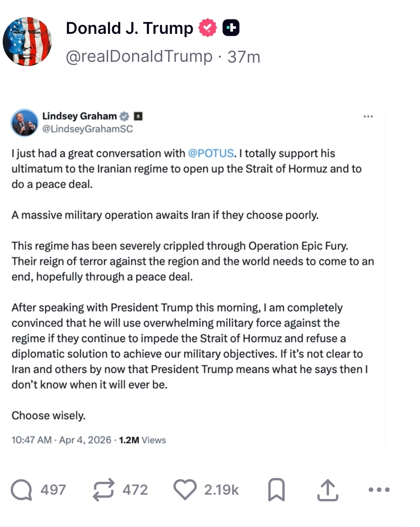Click Lindsey Graham's blue verified checkmark
The image size is (420, 527).
pyautogui.click(x=124, y=116)
